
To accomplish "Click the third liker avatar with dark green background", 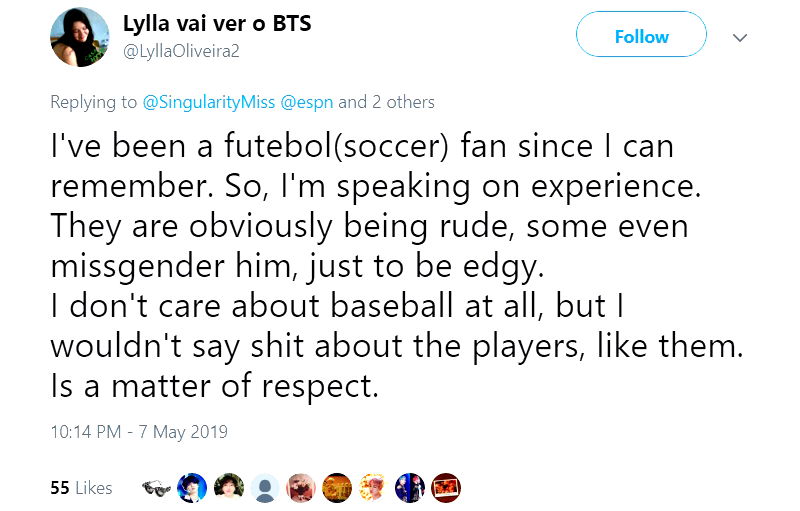I will coord(228,488).
